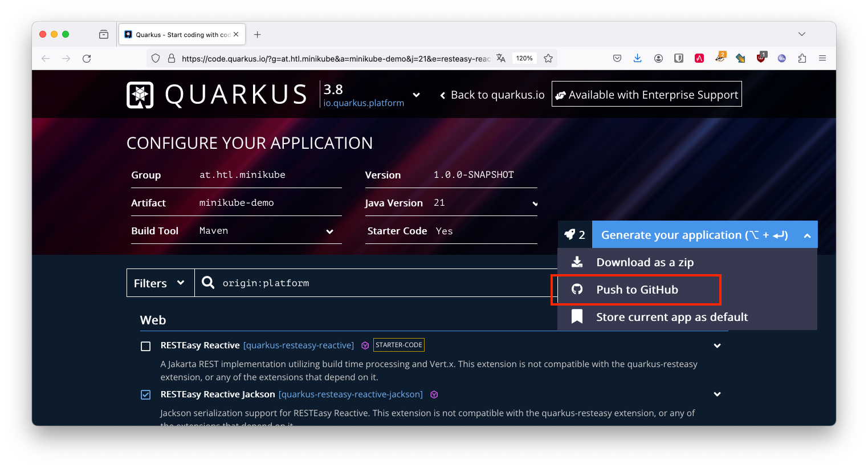Click the [quarkus-resteasy-reactive-jackson] link
Image resolution: width=868 pixels, height=468 pixels.
click(x=351, y=394)
